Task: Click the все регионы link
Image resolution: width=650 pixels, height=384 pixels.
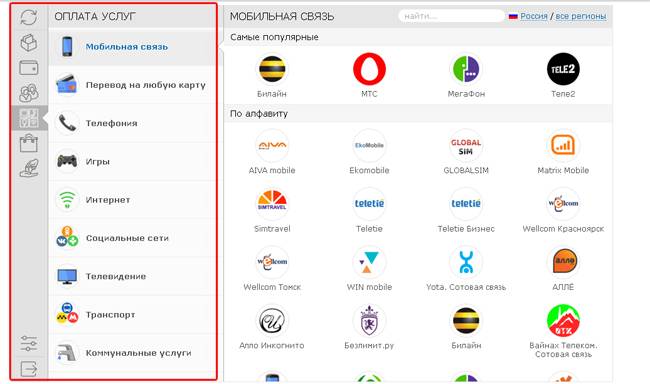Action: click(x=580, y=16)
